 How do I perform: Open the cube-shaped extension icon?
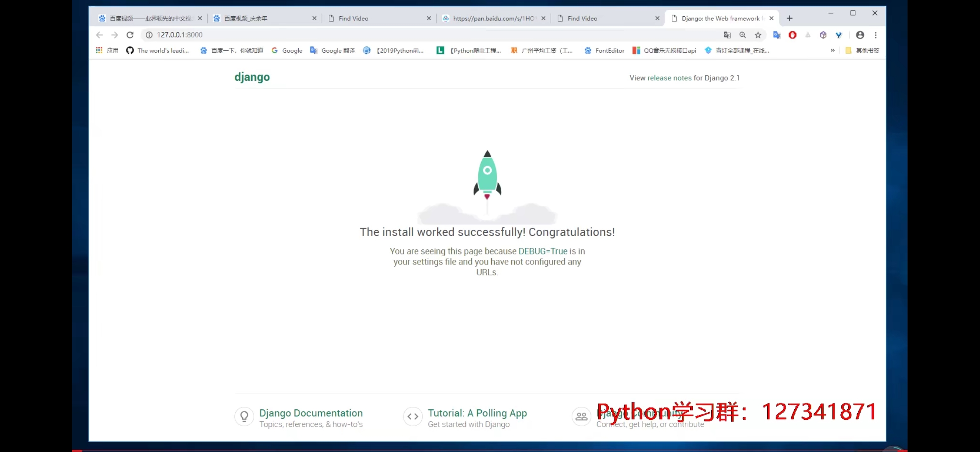(x=823, y=35)
